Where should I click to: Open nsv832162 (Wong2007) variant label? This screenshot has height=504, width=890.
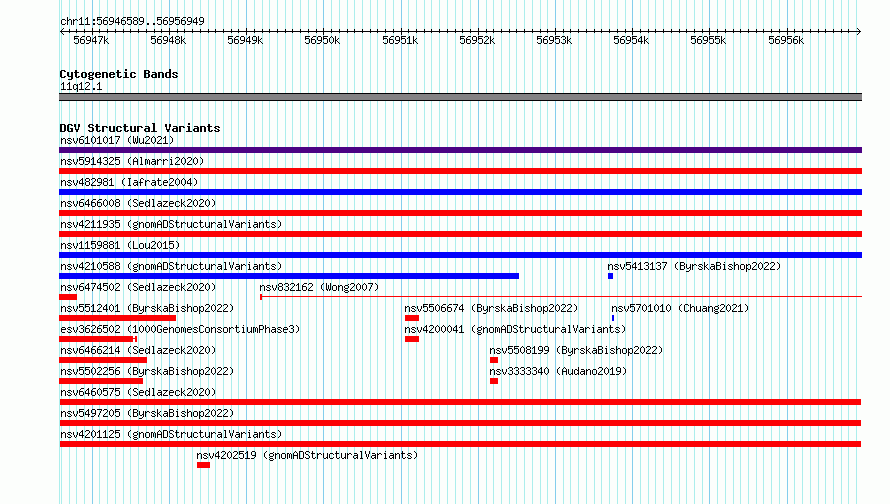(x=319, y=287)
